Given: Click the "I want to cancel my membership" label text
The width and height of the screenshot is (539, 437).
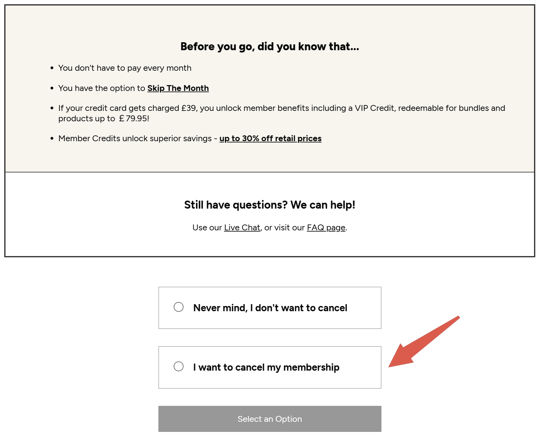Looking at the screenshot, I should click(x=266, y=367).
